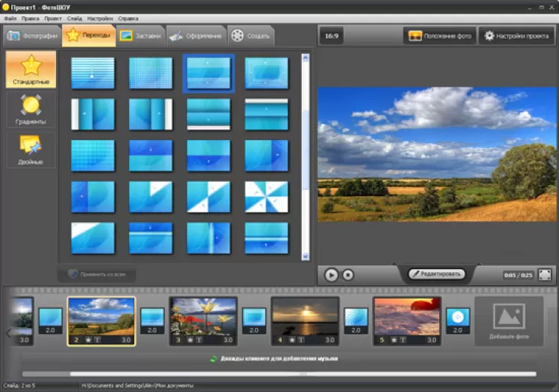This screenshot has width=559, height=392.
Task: Select the diagonal top-left white corner transition
Action: 92,238
